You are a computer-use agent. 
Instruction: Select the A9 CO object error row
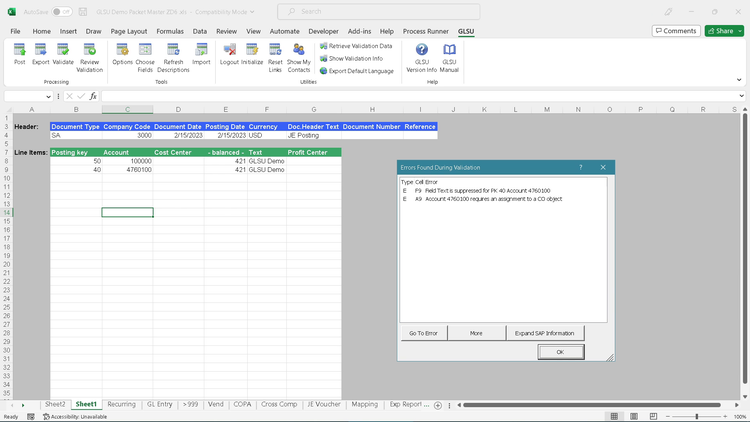[x=503, y=199]
